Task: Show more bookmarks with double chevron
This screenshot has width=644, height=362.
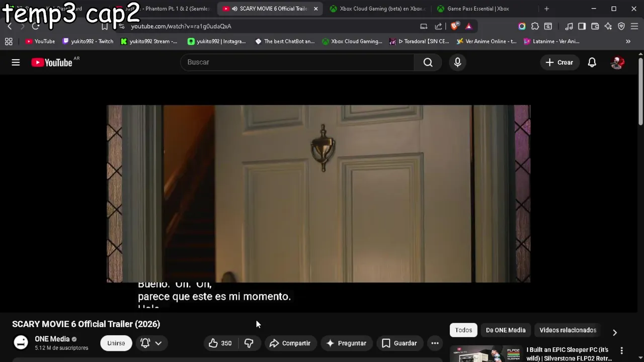Action: point(628,41)
